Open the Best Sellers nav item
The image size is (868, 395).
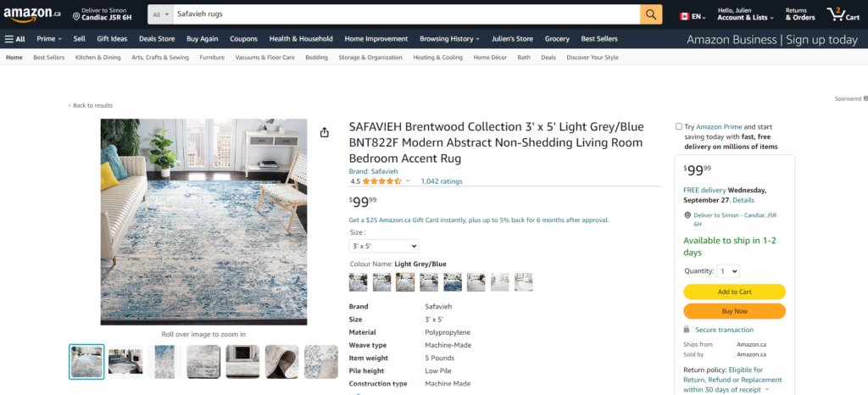[599, 39]
